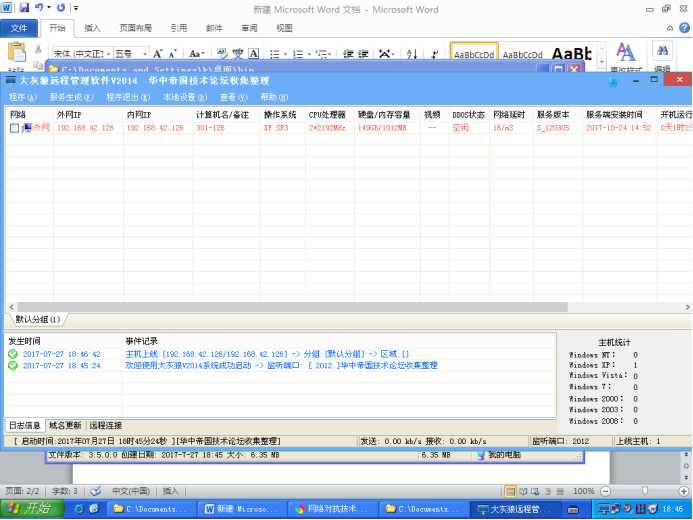Screen dimensions: 693x520
Task: Click the Save icon in Word's quick access toolbar
Action: pyautogui.click(x=24, y=8)
